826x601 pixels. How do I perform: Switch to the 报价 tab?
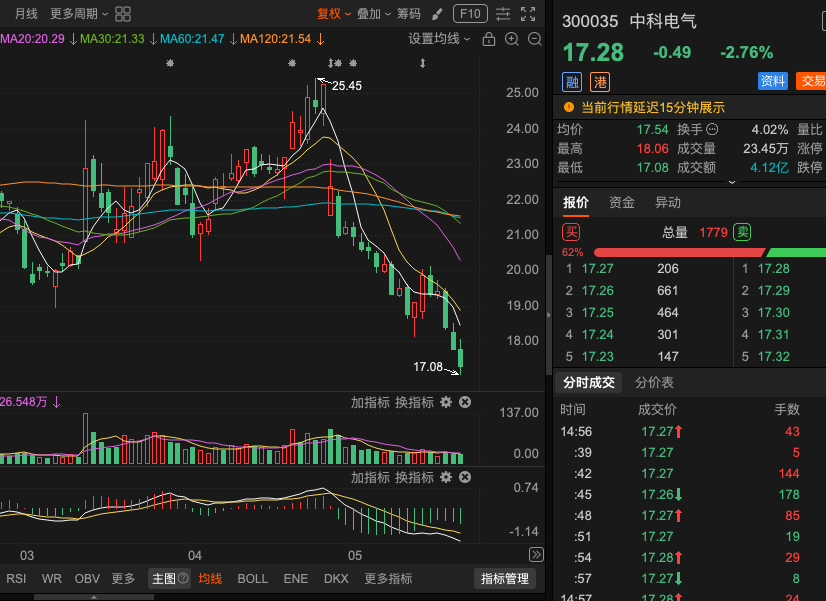576,203
